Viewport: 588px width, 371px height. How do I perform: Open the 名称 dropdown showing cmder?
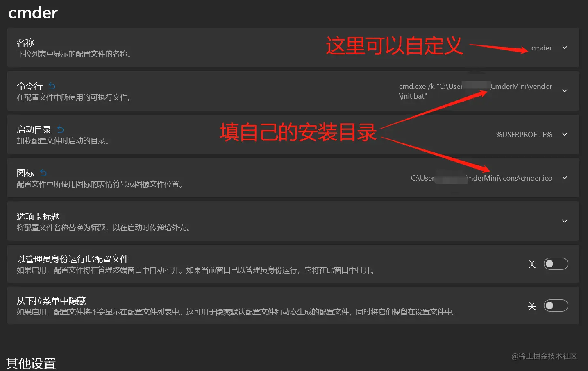tap(565, 48)
